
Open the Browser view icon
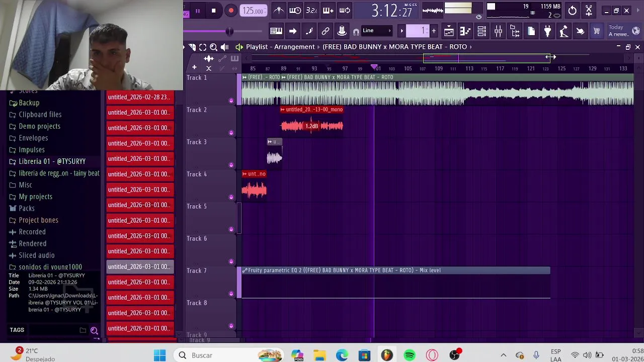515,31
